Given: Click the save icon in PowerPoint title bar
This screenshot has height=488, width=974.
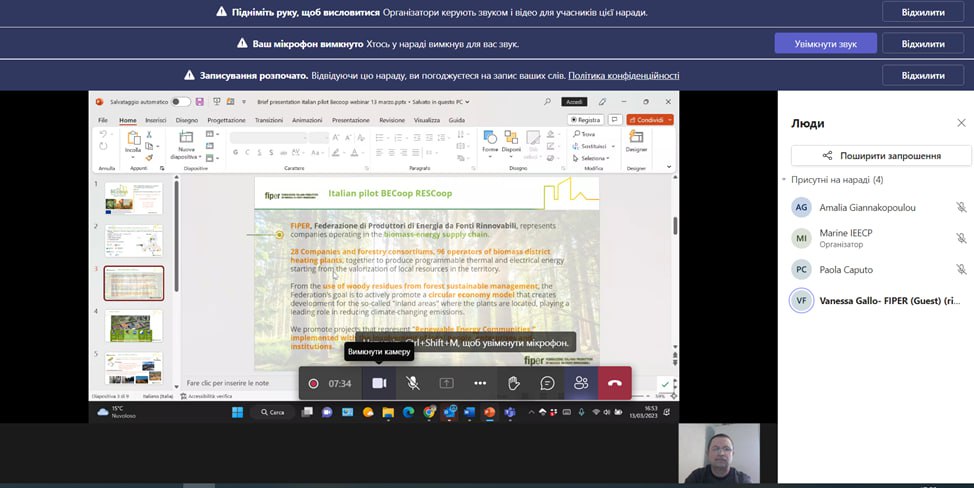Looking at the screenshot, I should point(199,101).
